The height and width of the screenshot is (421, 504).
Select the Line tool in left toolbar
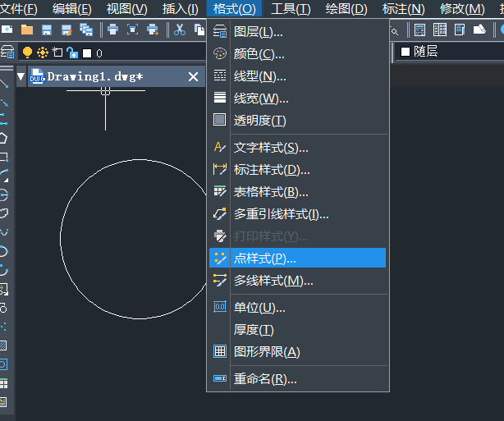tap(4, 85)
